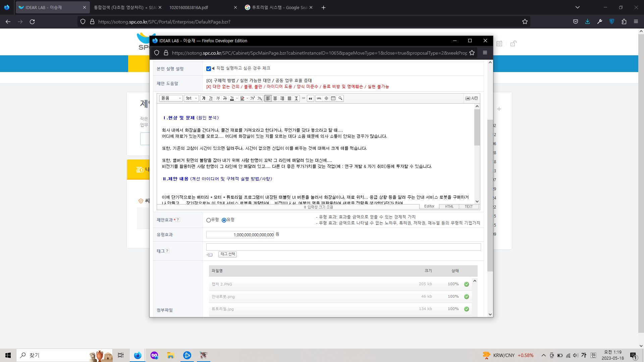Expand more editor tools chevron

pyautogui.click(x=304, y=98)
